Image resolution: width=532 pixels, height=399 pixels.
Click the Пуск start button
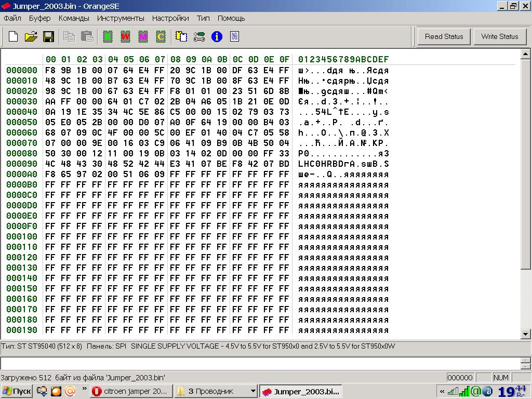click(17, 391)
